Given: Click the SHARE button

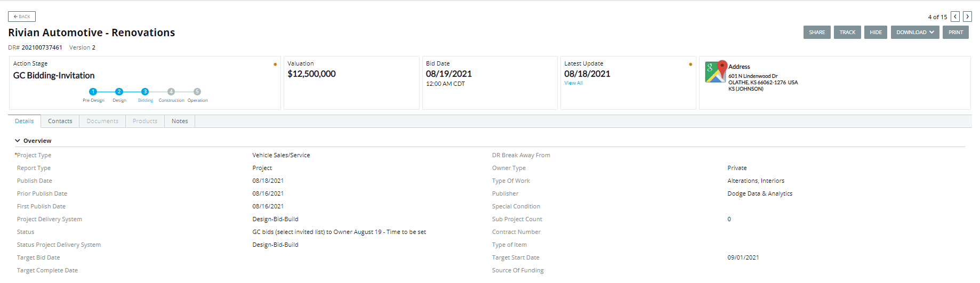Looking at the screenshot, I should (x=817, y=33).
